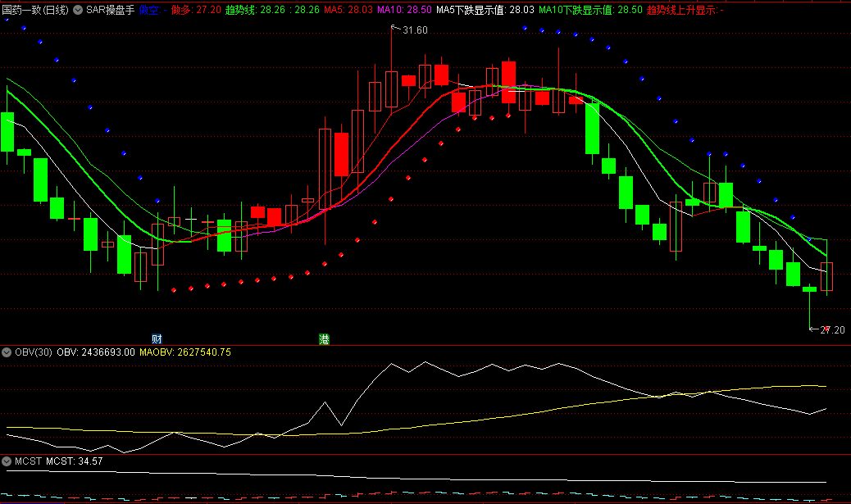Viewport: 851px width, 504px height.
Task: Select the SAR操盘手 indicator name
Action: click(x=110, y=10)
